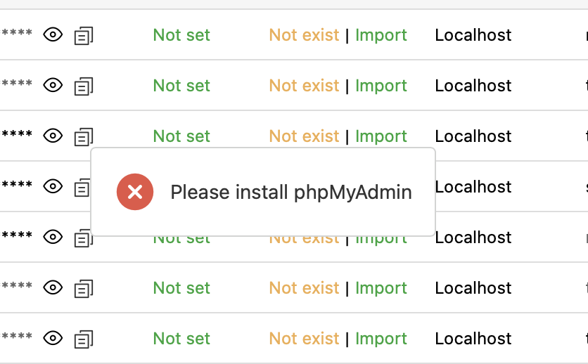The height and width of the screenshot is (364, 588).
Task: Click "Not exist" in the second row
Action: [x=304, y=86]
